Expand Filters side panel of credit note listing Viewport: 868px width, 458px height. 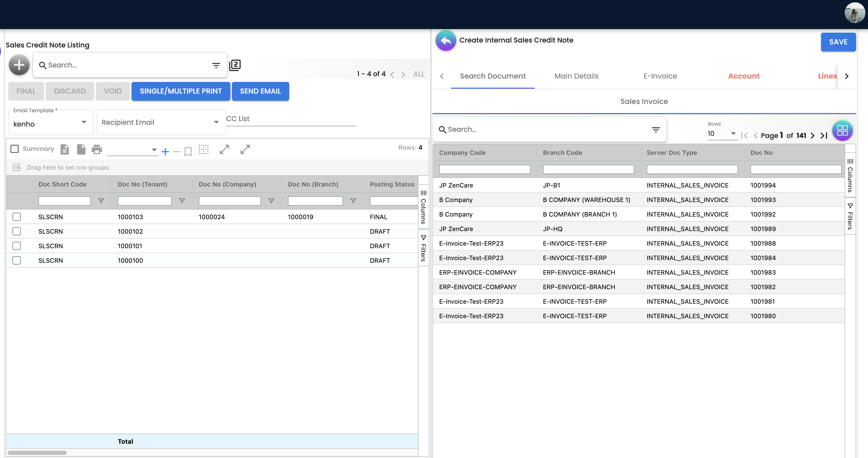click(x=424, y=248)
